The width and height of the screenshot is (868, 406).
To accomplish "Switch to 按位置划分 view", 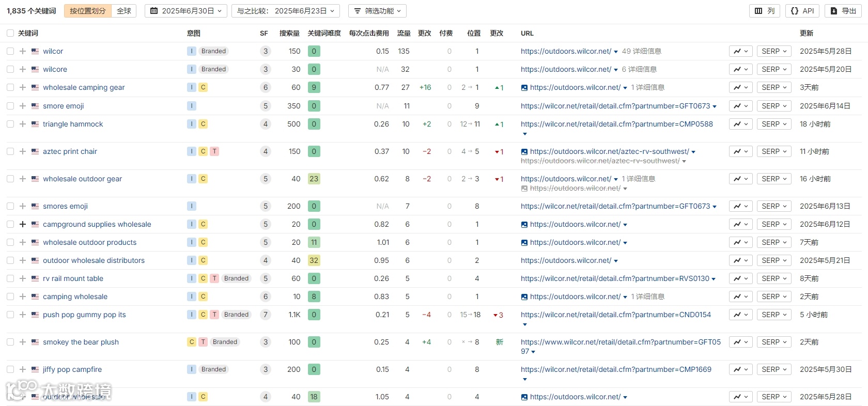I will (88, 11).
